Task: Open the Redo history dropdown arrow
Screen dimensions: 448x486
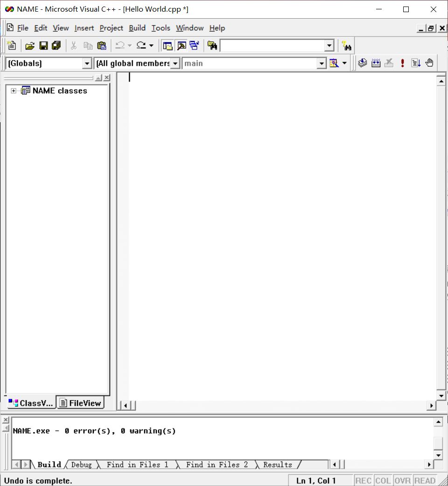Action: [x=151, y=46]
